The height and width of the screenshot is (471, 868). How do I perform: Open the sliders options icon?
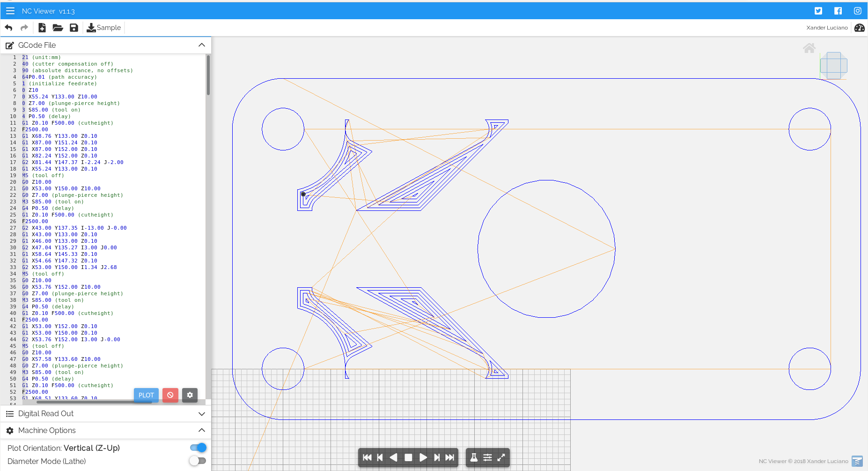pyautogui.click(x=487, y=457)
